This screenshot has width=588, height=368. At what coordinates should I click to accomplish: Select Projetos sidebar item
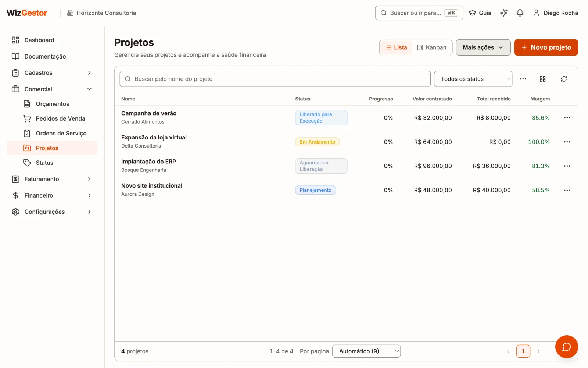coord(52,148)
